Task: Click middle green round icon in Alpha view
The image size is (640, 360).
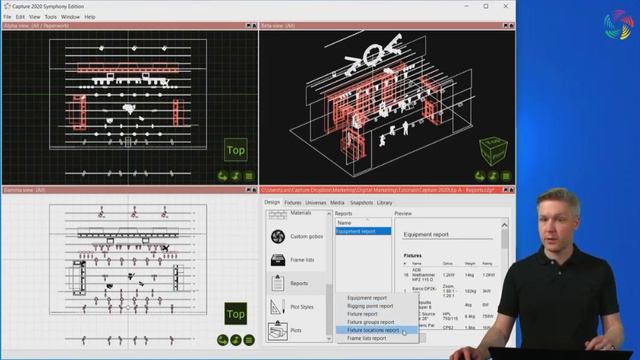Action: click(x=236, y=176)
